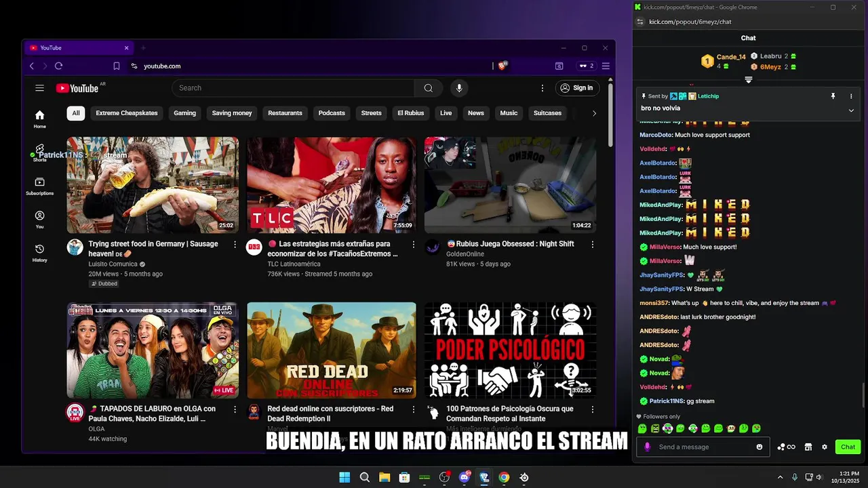The image size is (868, 488).
Task: Toggle the pin on pinned message
Action: 833,96
